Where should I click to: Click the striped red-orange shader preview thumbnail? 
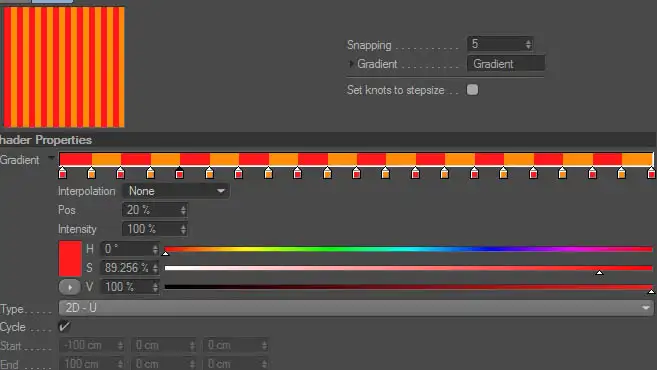(64, 67)
